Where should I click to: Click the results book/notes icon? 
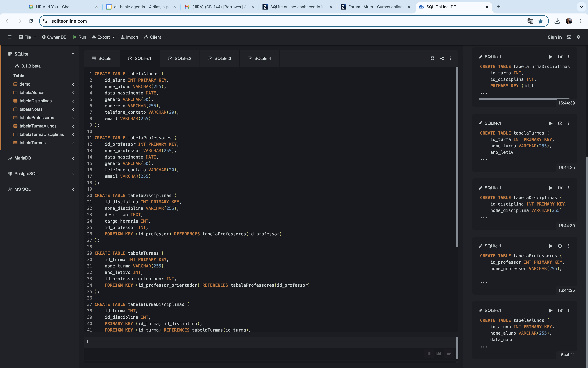point(449,353)
